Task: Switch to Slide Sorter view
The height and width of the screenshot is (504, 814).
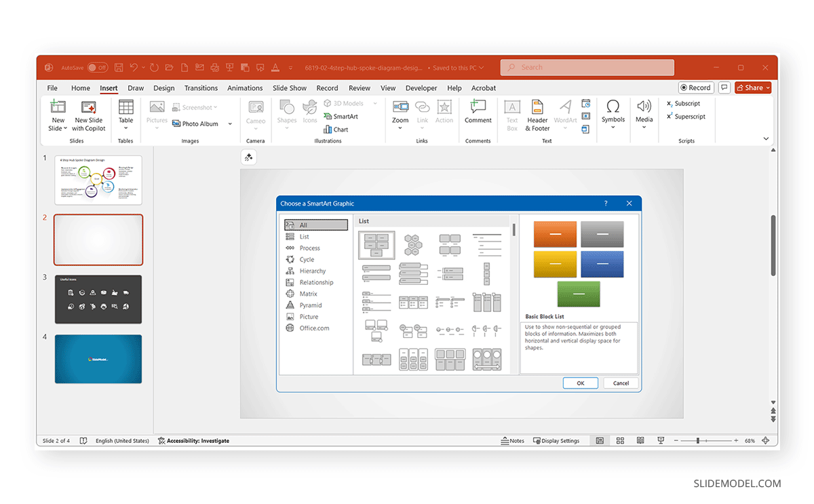Action: pos(619,440)
